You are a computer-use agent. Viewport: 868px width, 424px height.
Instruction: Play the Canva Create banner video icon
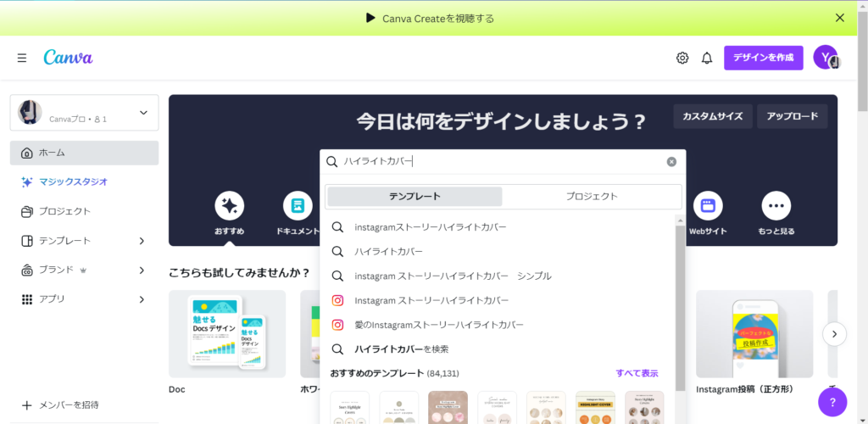pyautogui.click(x=371, y=19)
